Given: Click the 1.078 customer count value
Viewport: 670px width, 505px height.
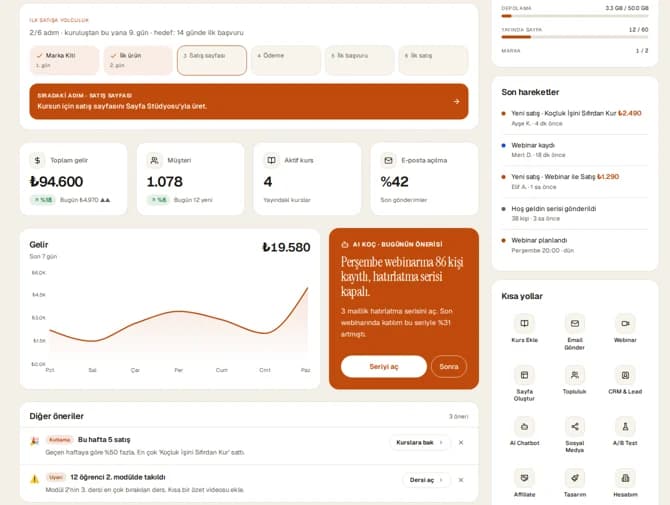Looking at the screenshot, I should tap(165, 182).
